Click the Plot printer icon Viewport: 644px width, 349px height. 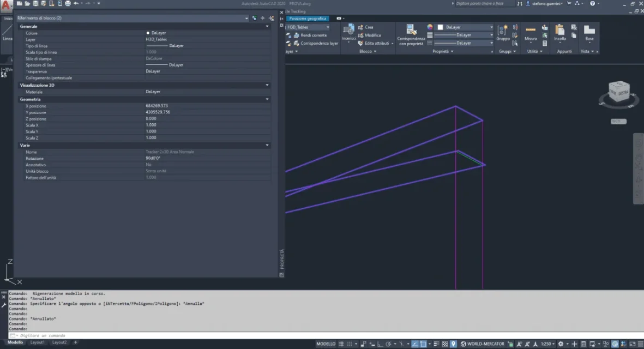tap(68, 3)
